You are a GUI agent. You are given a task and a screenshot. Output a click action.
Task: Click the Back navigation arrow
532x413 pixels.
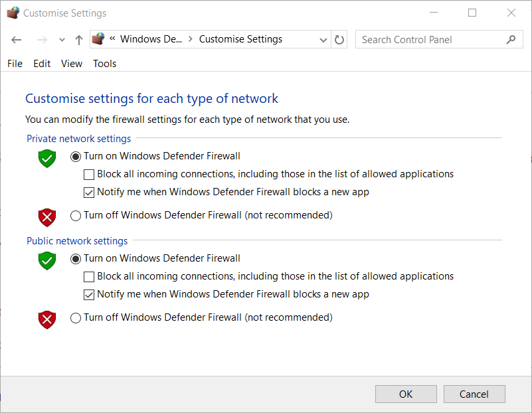(16, 40)
